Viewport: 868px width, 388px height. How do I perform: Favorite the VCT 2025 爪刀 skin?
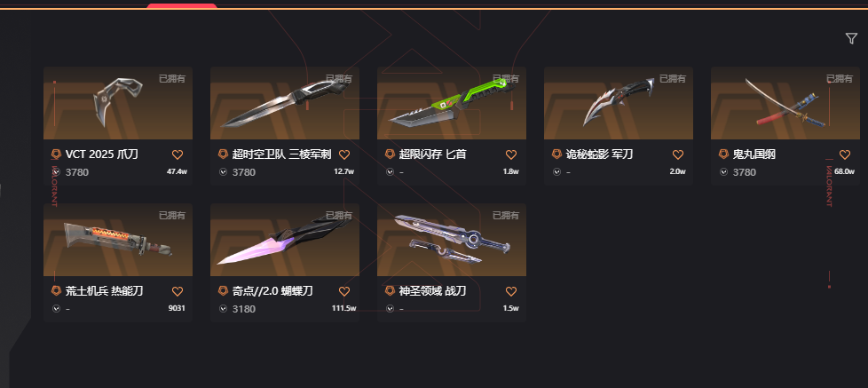[x=178, y=155]
